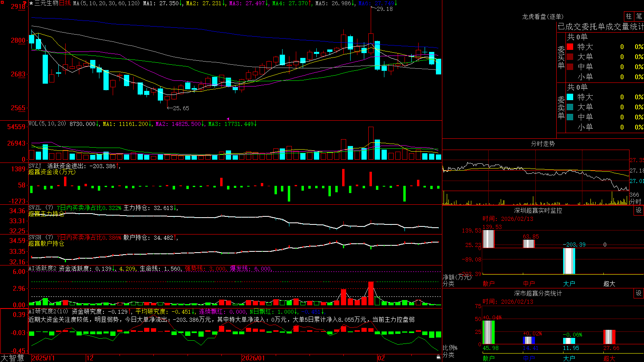Click the 强势线: 3.000 label
The height and width of the screenshot is (362, 644).
tap(205, 269)
